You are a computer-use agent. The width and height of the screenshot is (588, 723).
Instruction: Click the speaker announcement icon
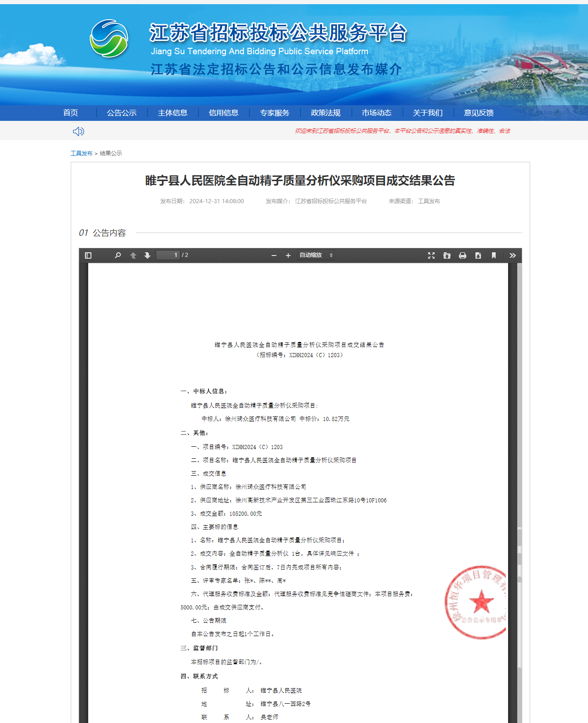[x=79, y=131]
